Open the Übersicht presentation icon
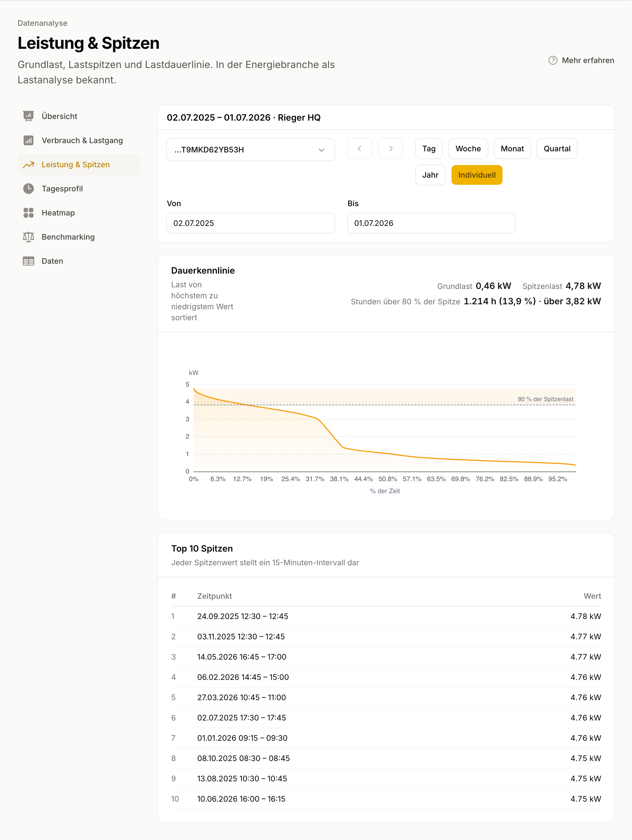 (29, 116)
